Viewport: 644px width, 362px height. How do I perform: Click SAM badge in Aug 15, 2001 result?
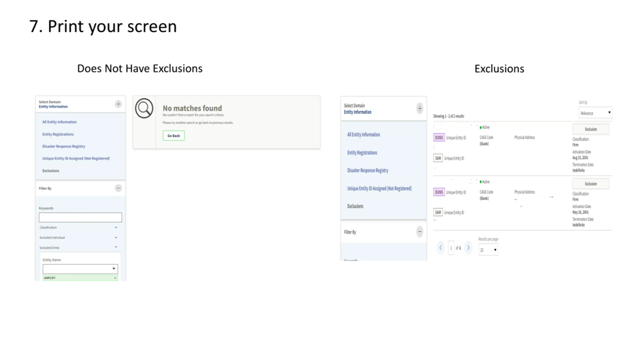click(438, 158)
